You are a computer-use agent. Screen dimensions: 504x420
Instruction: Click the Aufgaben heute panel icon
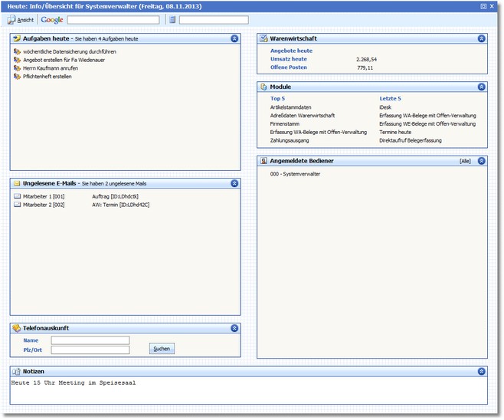(x=17, y=38)
